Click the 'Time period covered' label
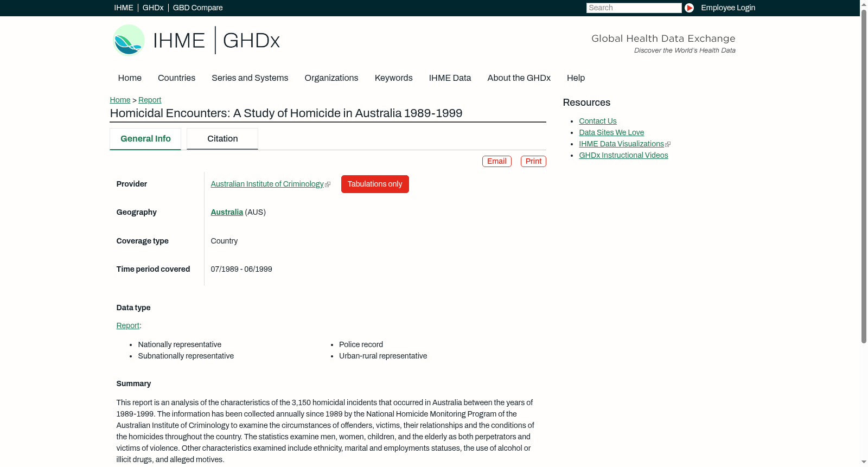The image size is (868, 467). click(x=153, y=270)
